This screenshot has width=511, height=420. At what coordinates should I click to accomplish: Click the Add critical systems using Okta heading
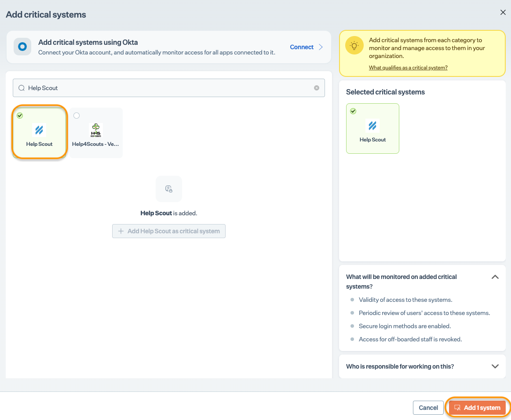coord(88,42)
